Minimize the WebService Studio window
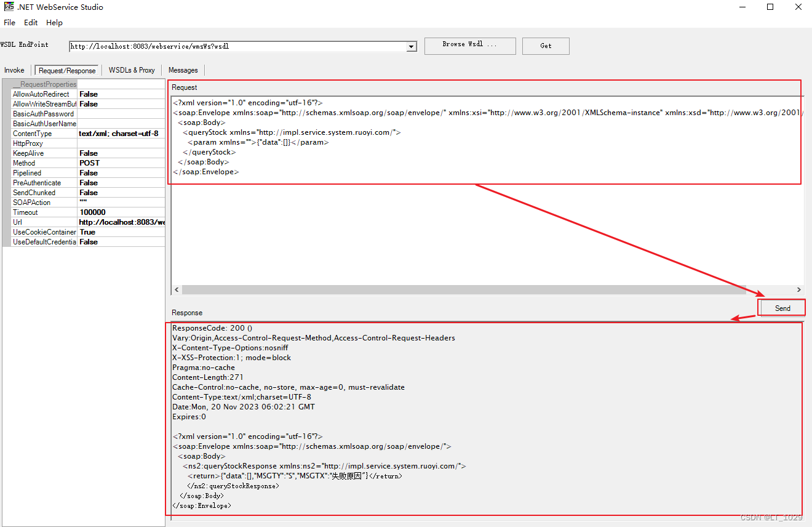Screen dimensions: 812x527 (742, 7)
